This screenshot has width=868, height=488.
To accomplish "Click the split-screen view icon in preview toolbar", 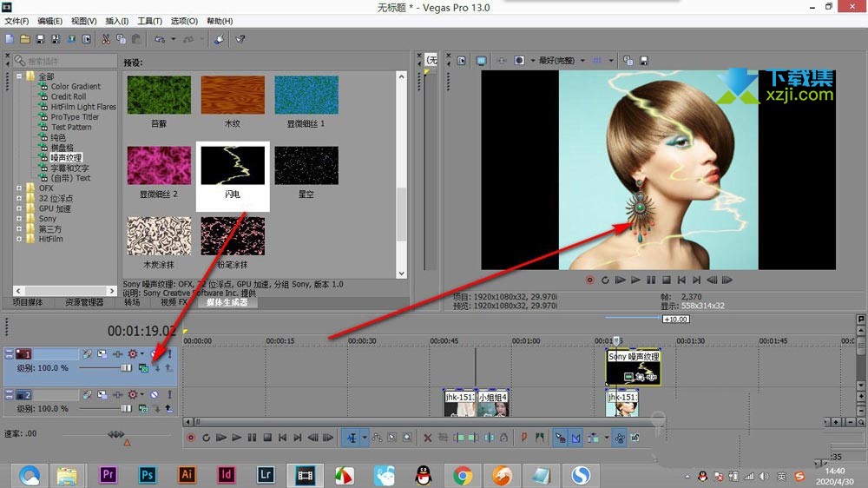I will [x=519, y=61].
